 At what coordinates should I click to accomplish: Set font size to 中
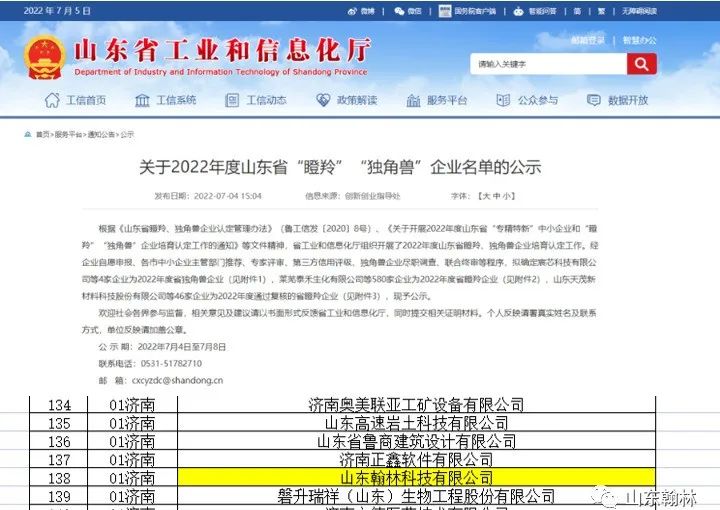pyautogui.click(x=496, y=196)
